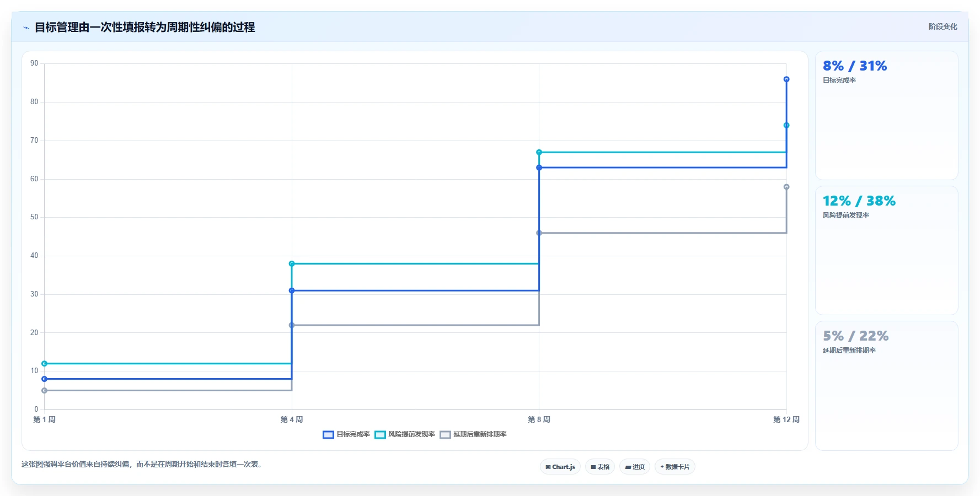Click 目标完成率 data point at 第 12 周
Screen dimensions: 980x496
[786, 79]
